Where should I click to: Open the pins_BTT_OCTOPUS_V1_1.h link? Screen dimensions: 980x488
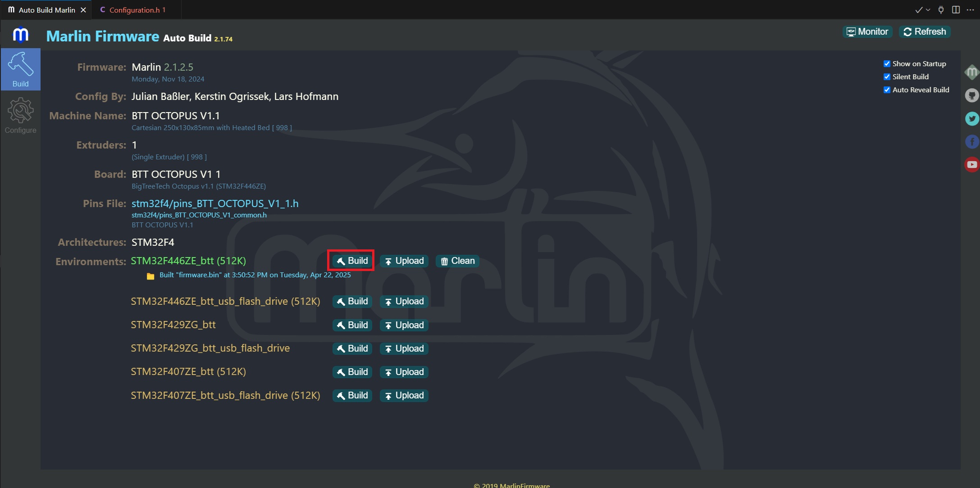pos(215,203)
